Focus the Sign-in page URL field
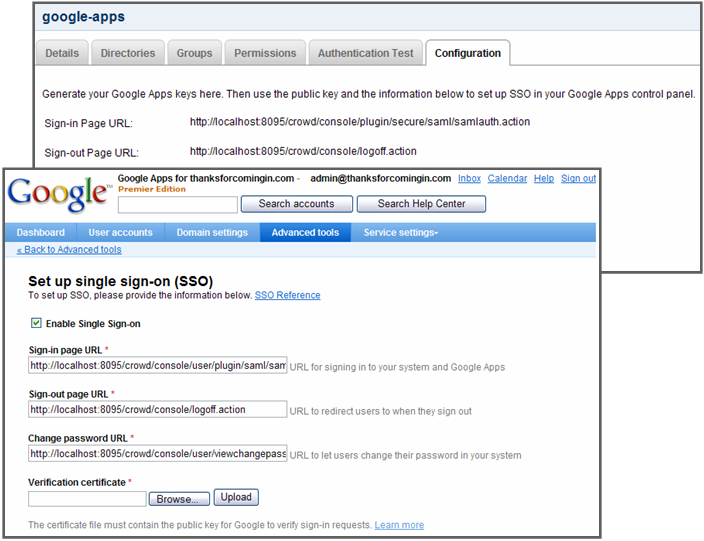The image size is (704, 541). pyautogui.click(x=158, y=365)
